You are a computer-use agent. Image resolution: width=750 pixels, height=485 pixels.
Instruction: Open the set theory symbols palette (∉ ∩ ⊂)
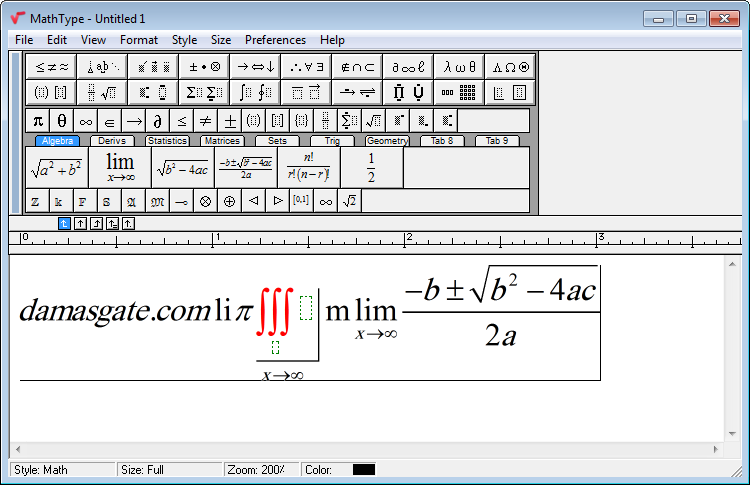(x=357, y=66)
